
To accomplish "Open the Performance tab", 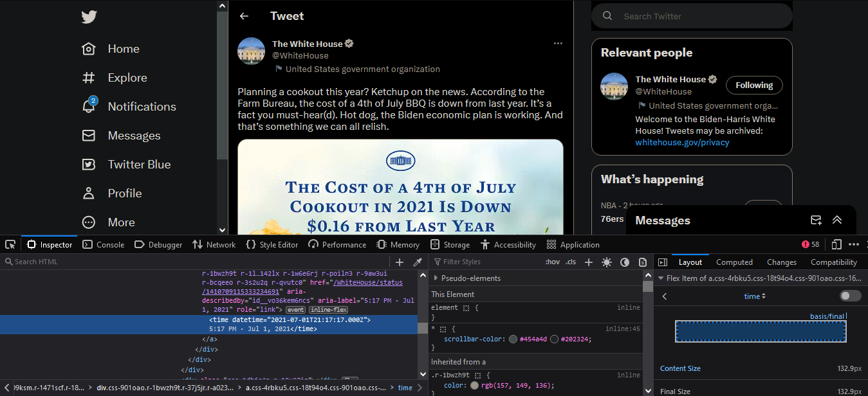I will click(x=337, y=244).
